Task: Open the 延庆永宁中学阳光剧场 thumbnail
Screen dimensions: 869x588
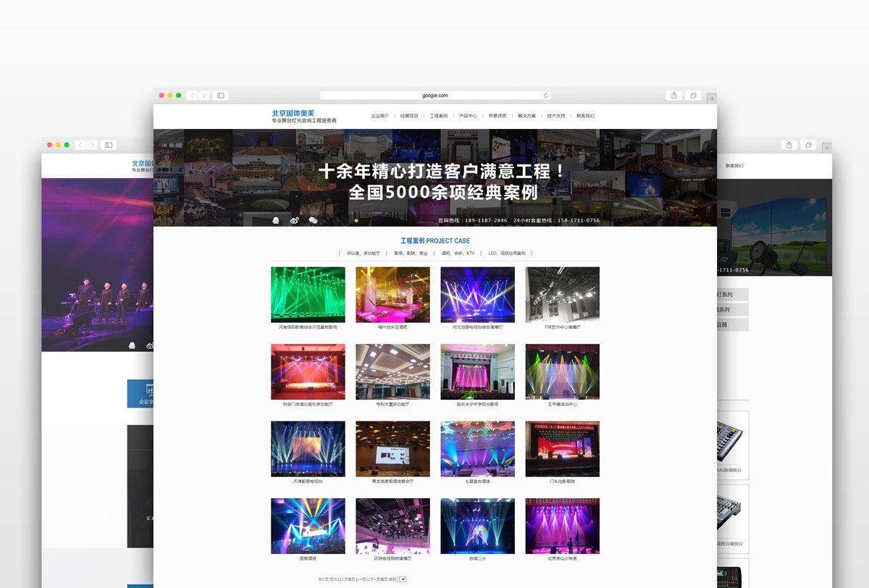Action: point(477,371)
